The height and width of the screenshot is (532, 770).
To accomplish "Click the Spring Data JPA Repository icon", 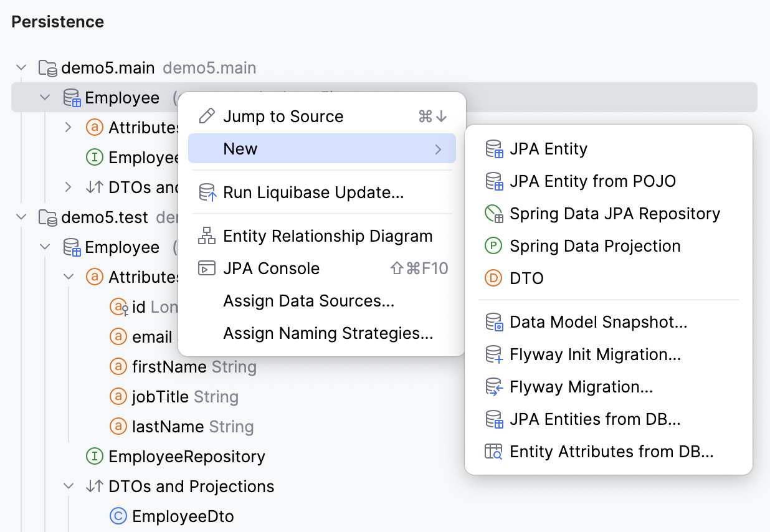I will point(493,214).
